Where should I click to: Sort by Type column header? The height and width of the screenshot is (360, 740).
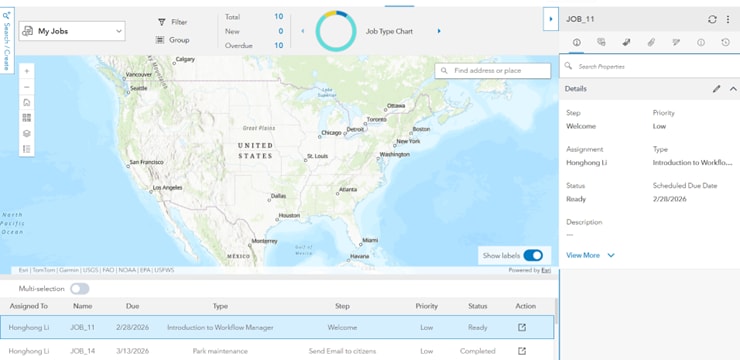coord(220,306)
